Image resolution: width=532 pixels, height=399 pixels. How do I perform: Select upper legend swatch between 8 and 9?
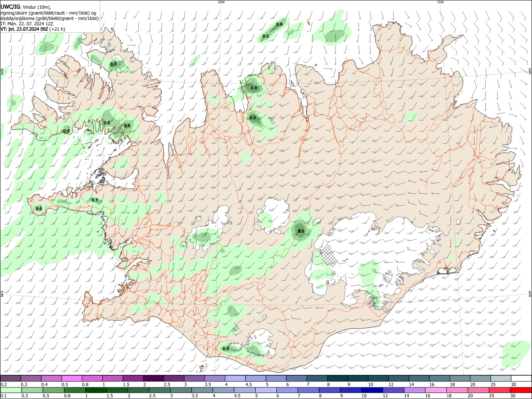click(336, 379)
